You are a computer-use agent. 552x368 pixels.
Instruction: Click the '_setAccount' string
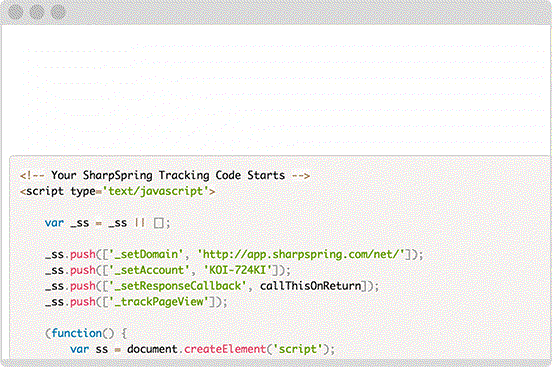pyautogui.click(x=150, y=270)
